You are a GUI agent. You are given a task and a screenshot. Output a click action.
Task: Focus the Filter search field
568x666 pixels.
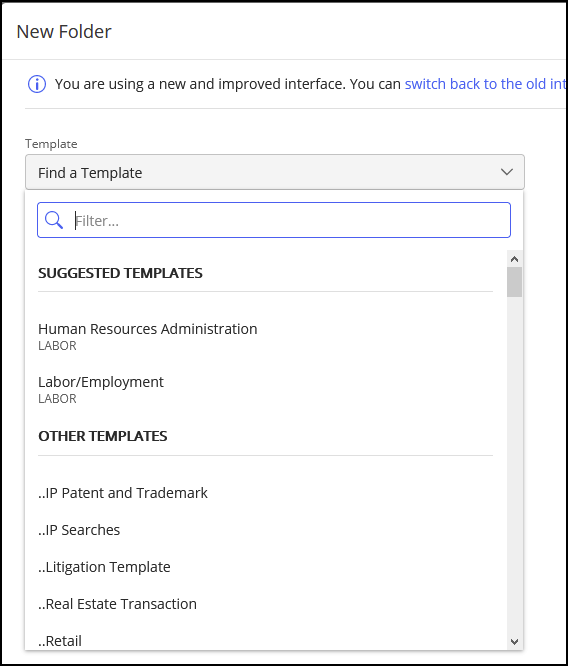point(274,220)
